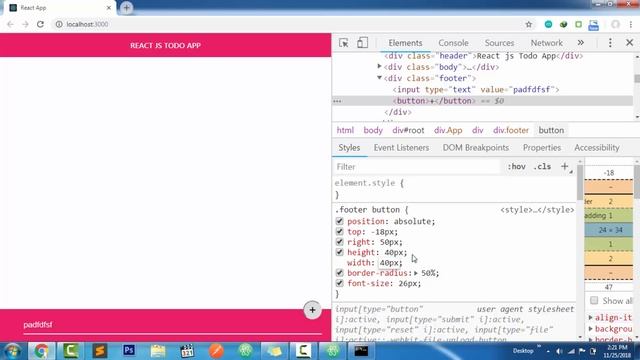The width and height of the screenshot is (640, 360).
Task: Toggle the .cls class editor
Action: (x=542, y=167)
